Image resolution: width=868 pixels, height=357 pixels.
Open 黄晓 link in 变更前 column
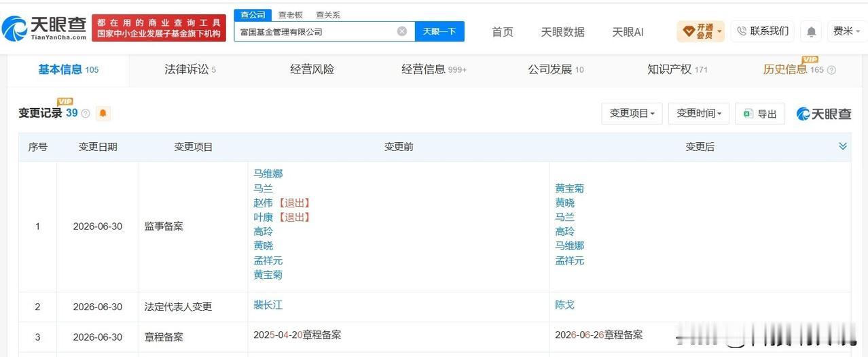click(x=263, y=245)
